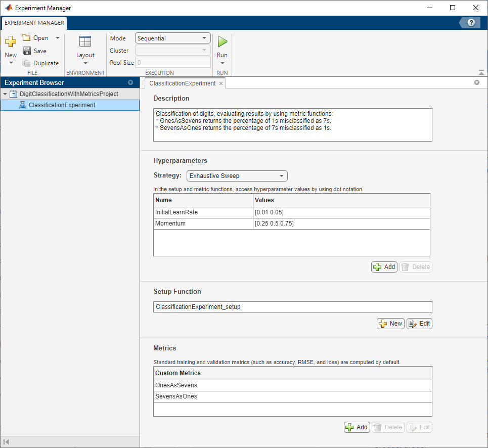
Task: Open the dropdown arrow beside Open
Action: coord(57,38)
